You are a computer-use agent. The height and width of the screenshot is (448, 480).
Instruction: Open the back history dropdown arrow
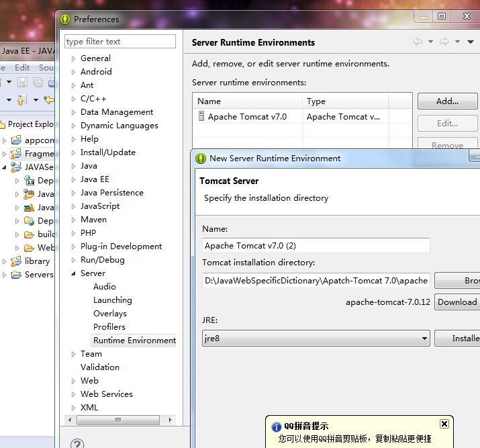(x=430, y=42)
